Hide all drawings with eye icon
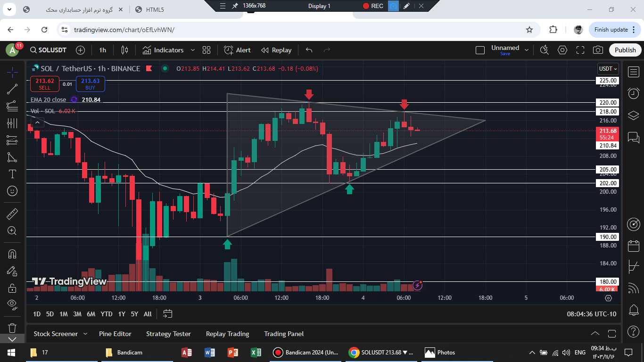 12,305
